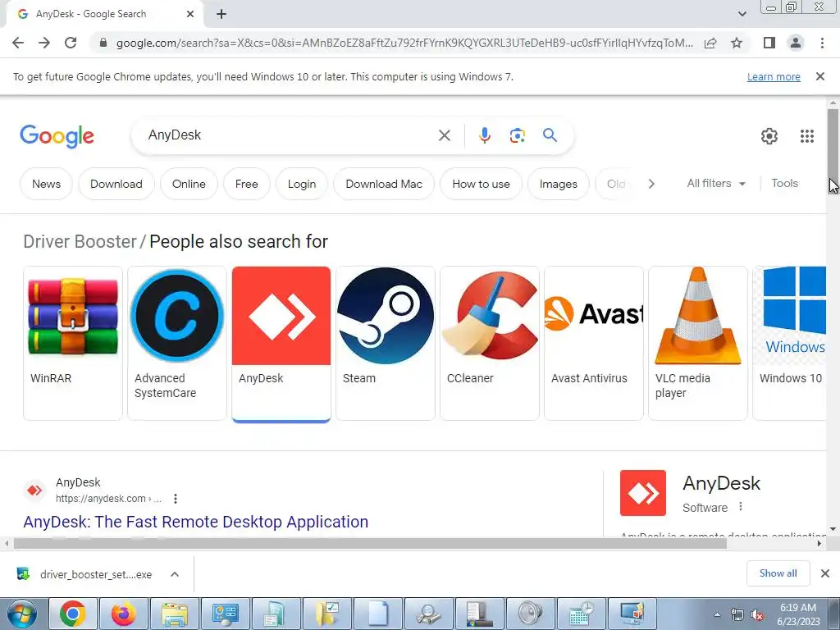
Task: Click the Driver Booster breadcrumb link
Action: pos(80,242)
